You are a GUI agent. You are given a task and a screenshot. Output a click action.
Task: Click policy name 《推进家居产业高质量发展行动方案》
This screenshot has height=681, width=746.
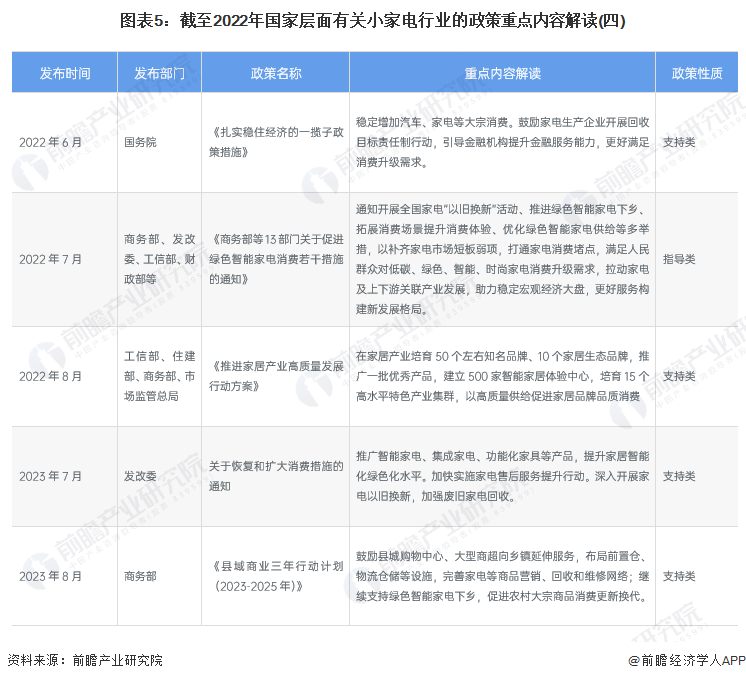pos(276,376)
